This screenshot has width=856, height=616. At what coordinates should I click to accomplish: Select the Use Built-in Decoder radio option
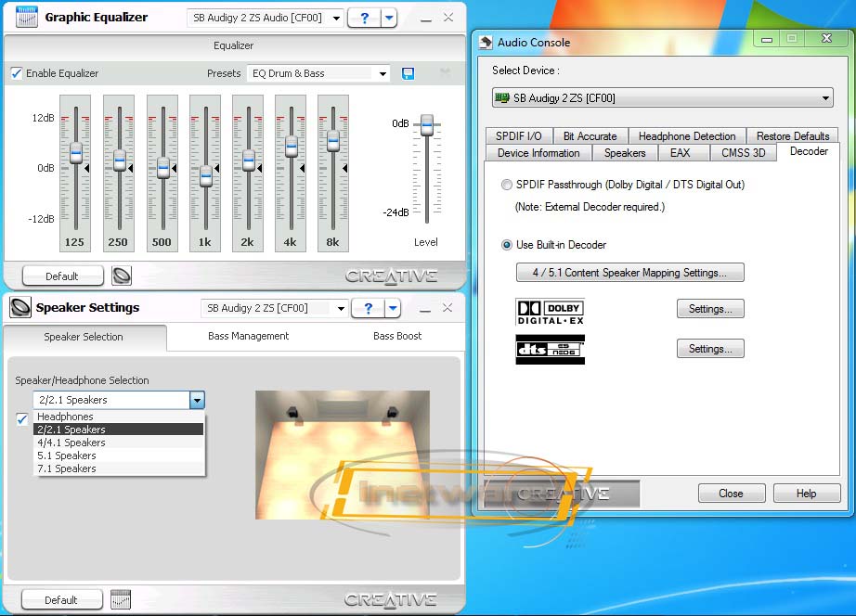pyautogui.click(x=506, y=245)
